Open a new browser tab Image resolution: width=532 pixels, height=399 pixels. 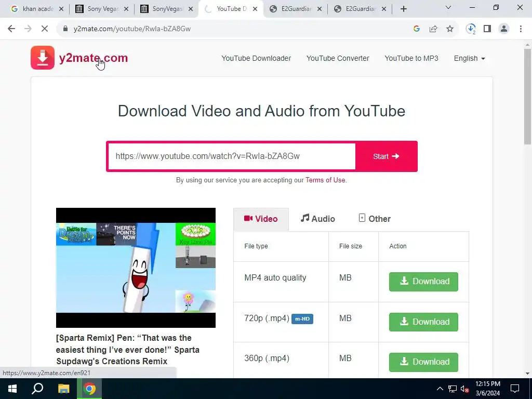click(403, 9)
